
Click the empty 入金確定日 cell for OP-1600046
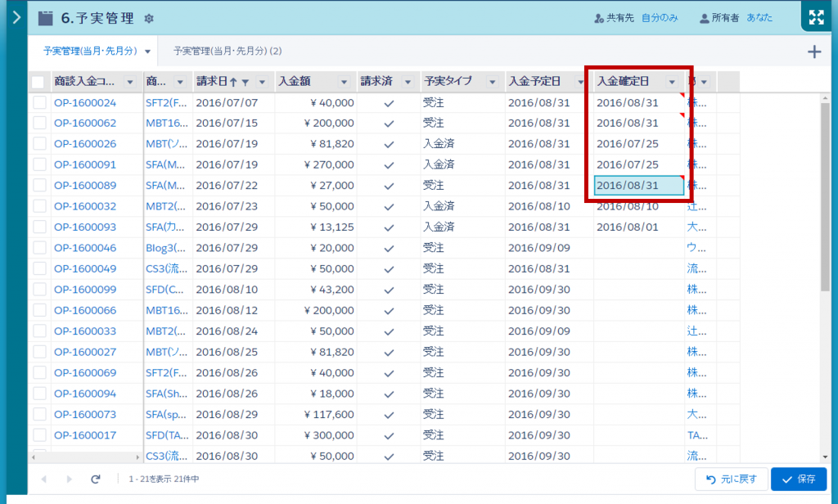click(x=638, y=248)
